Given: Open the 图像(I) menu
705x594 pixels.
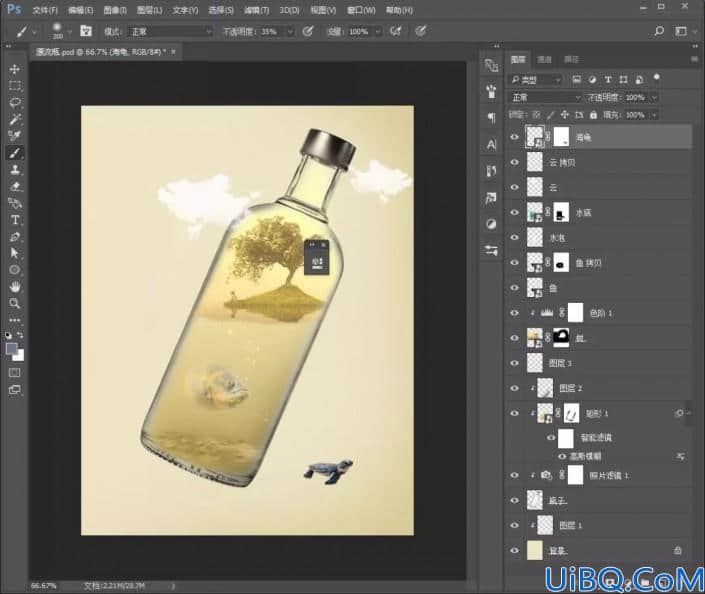Looking at the screenshot, I should 115,10.
